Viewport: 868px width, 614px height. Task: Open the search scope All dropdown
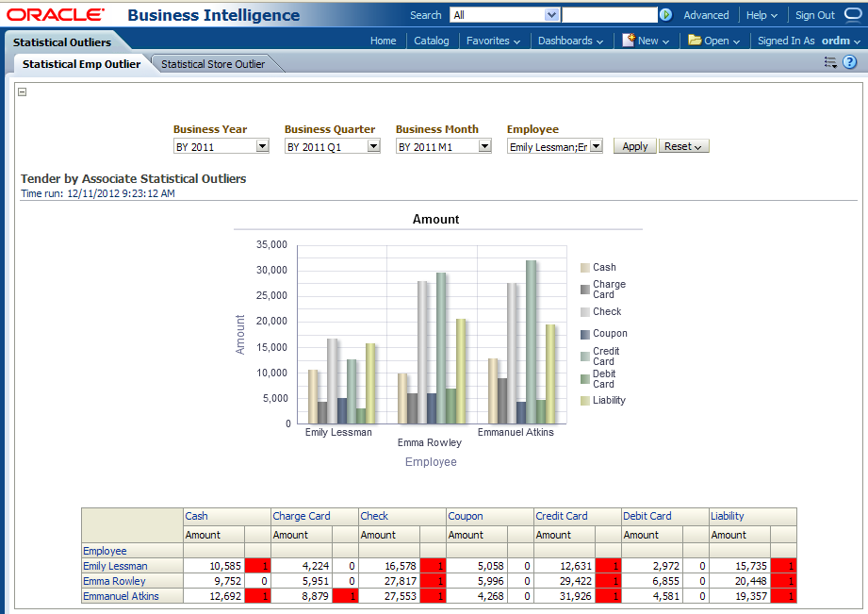(551, 15)
